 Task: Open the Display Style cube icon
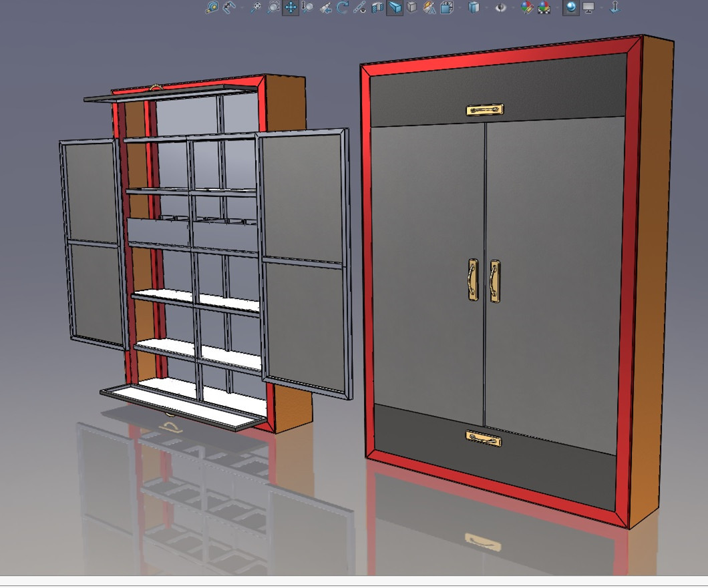click(x=474, y=7)
